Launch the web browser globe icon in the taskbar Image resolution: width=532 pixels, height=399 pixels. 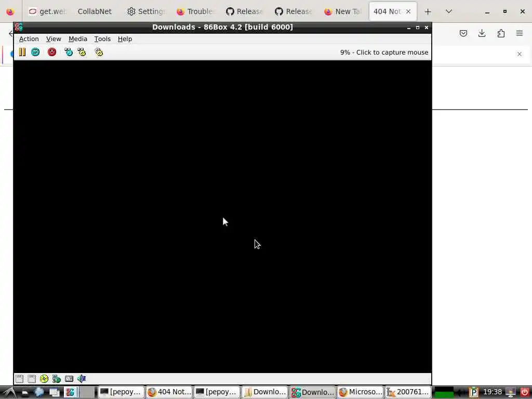click(x=39, y=392)
